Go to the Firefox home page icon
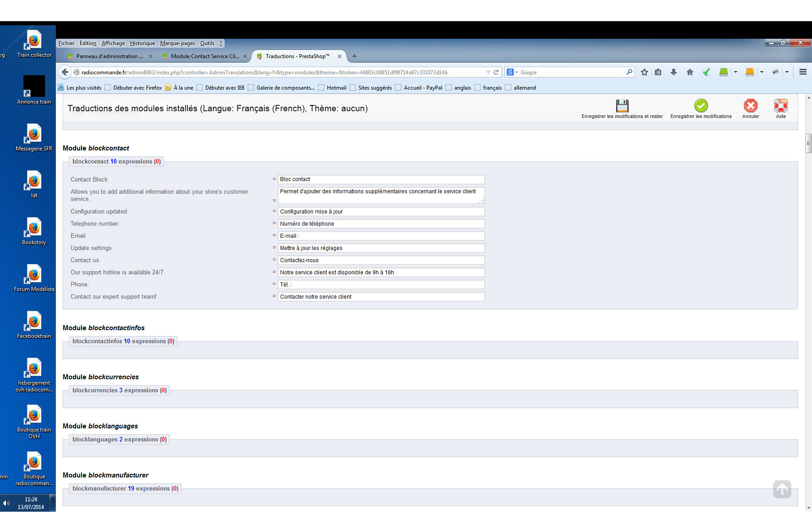Screen dimensions: 812x518 (x=690, y=72)
